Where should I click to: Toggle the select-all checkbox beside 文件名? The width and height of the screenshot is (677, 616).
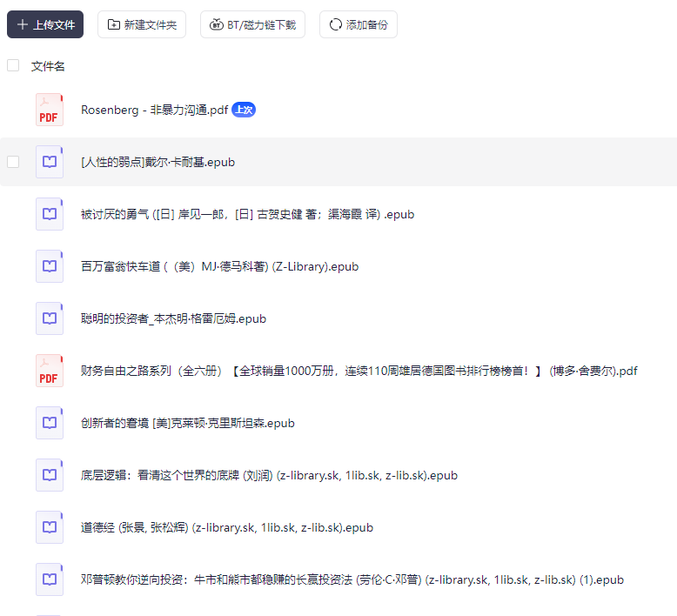pos(13,65)
